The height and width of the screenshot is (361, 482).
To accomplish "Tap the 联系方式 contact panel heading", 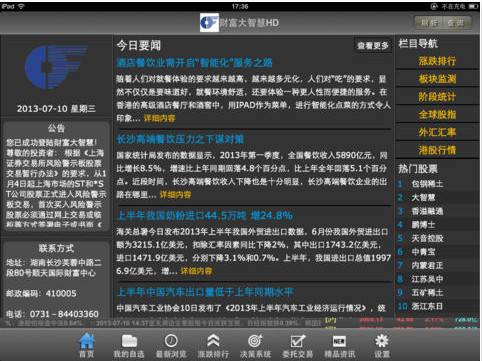I will pos(56,248).
